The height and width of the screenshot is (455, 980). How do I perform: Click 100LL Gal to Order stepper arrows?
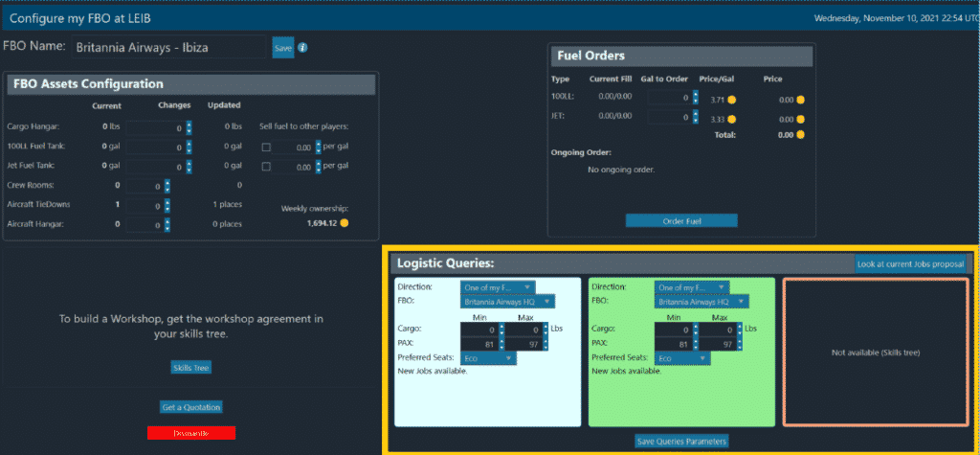696,99
